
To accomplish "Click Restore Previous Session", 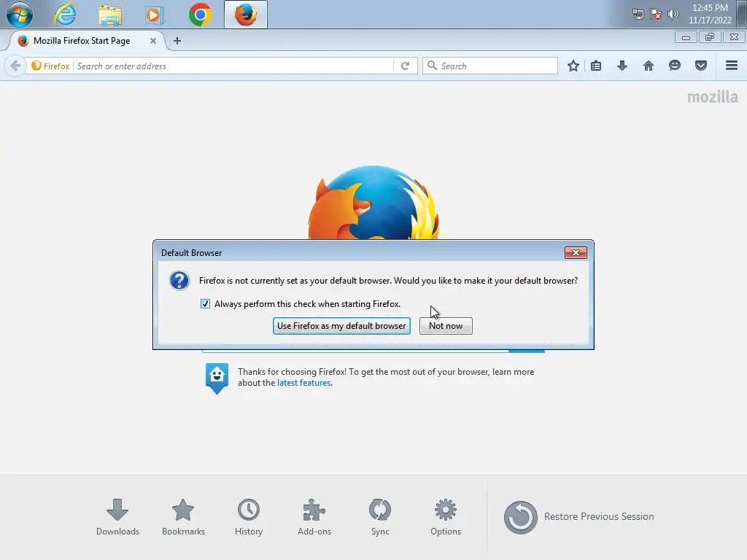I will pyautogui.click(x=579, y=517).
